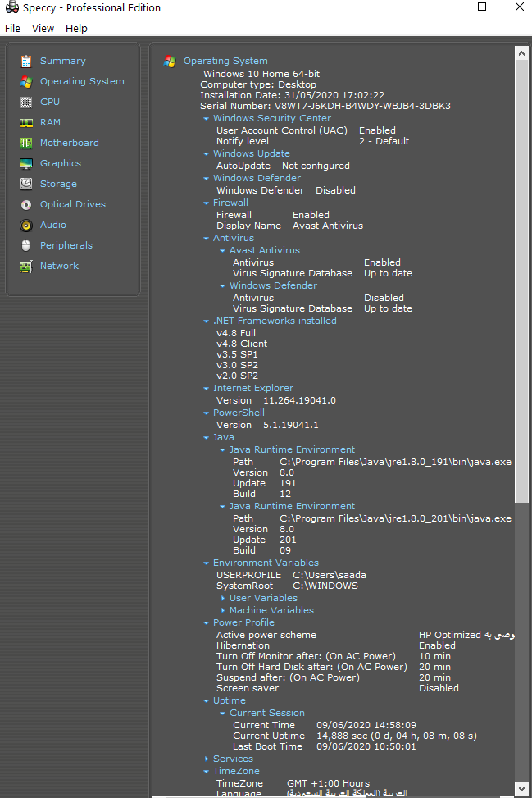Collapse the Antivirus section

click(206, 239)
